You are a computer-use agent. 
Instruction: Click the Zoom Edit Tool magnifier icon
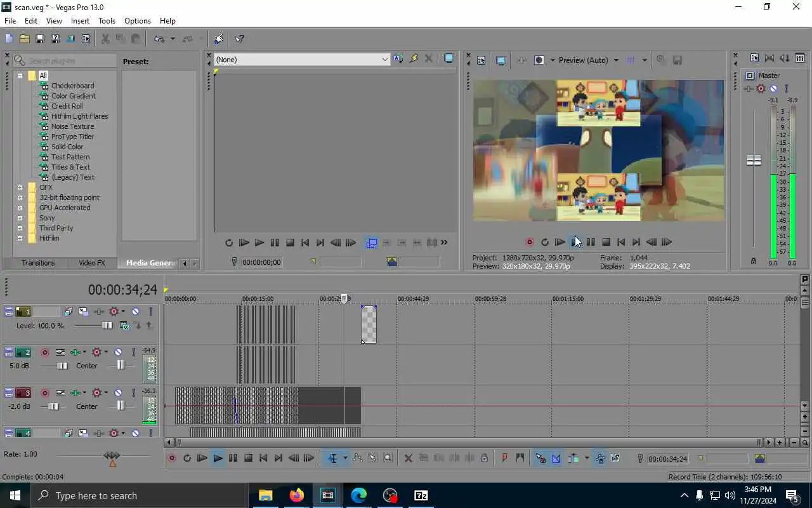point(388,458)
